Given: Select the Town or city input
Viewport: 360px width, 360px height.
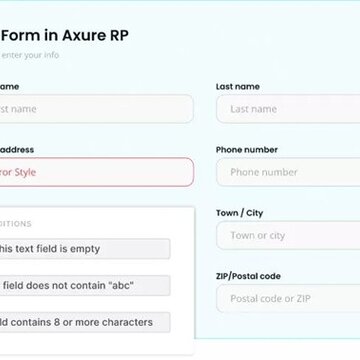Looking at the screenshot, I should point(288,235).
